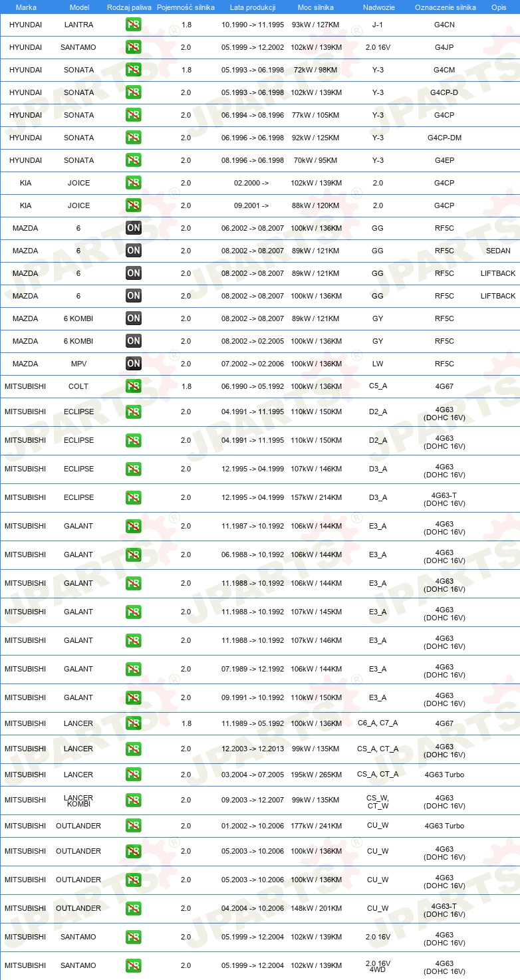The image size is (520, 980).
Task: Select the CS_W, CT_W body cell
Action: tap(378, 800)
